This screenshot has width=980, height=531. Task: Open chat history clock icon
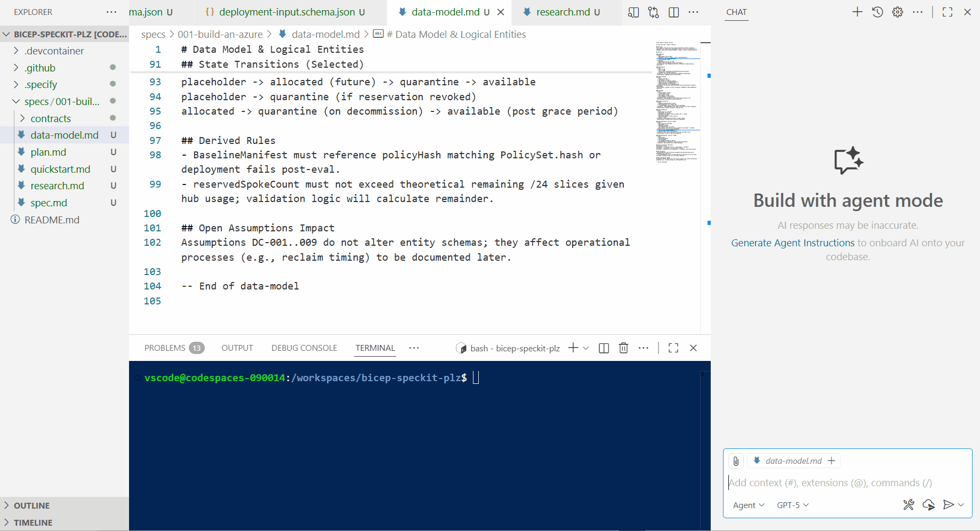(878, 12)
